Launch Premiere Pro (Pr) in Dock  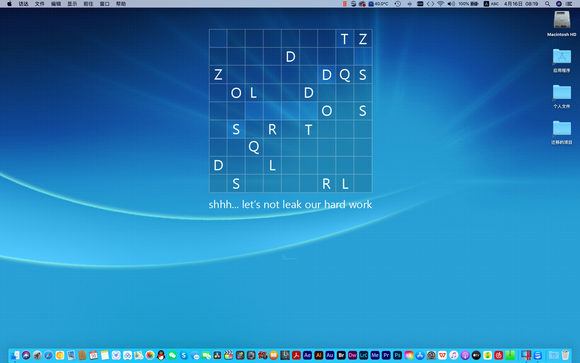coord(386,356)
